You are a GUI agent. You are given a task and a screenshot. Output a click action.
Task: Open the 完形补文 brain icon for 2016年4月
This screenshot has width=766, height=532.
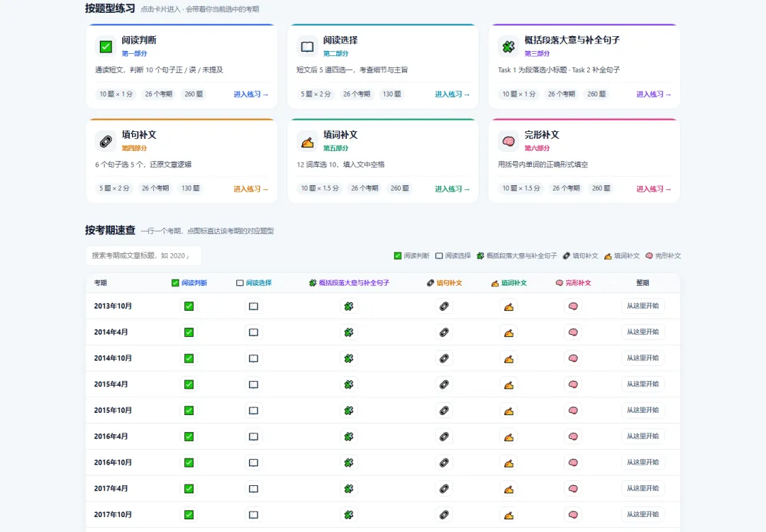[573, 437]
